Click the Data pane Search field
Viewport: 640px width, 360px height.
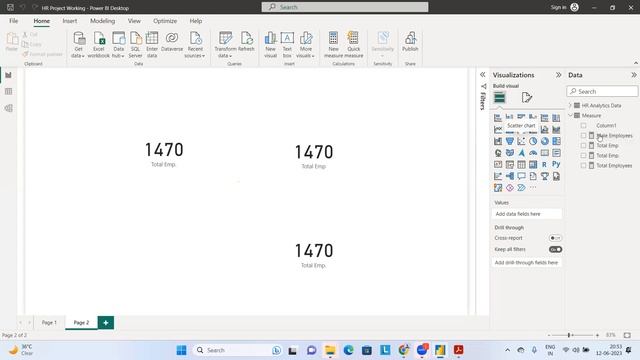point(602,91)
